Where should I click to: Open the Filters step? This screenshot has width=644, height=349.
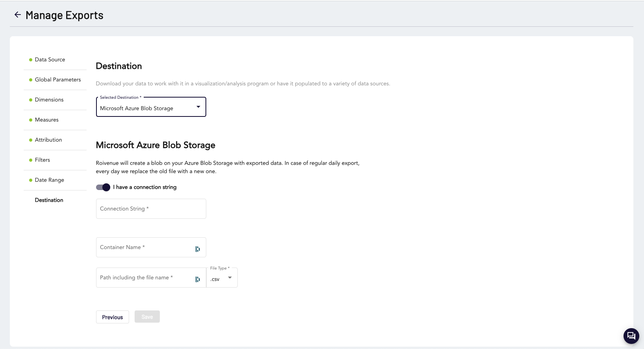(43, 160)
